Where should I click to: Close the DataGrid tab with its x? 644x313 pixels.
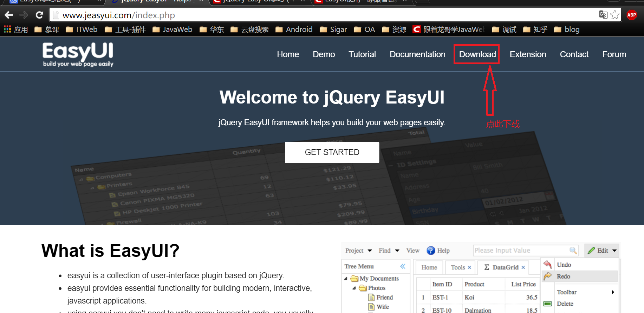click(x=523, y=267)
